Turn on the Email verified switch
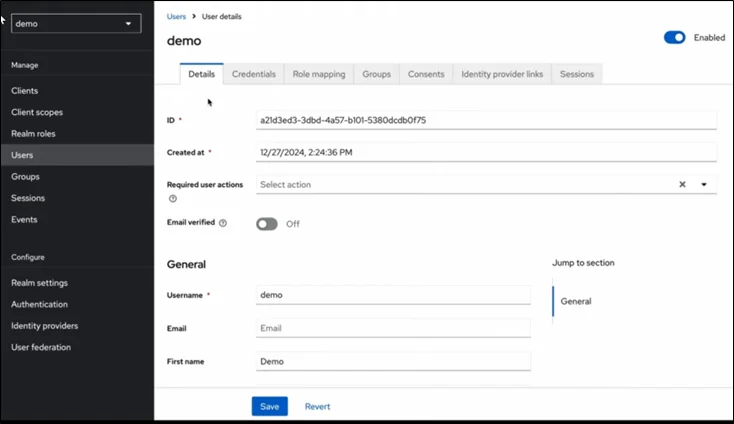 coord(267,224)
